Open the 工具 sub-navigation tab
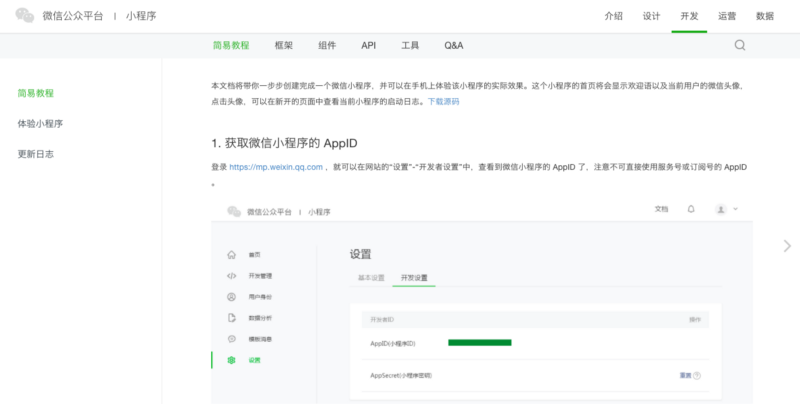800x404 pixels. tap(410, 45)
